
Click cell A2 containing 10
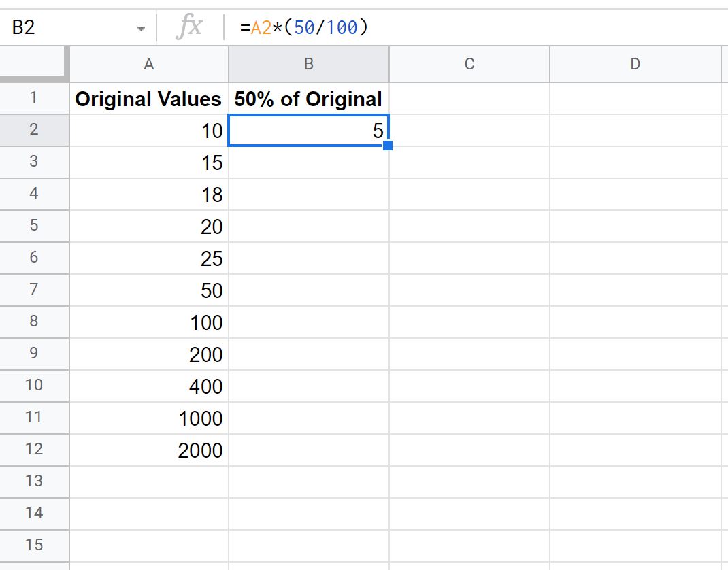(x=148, y=131)
